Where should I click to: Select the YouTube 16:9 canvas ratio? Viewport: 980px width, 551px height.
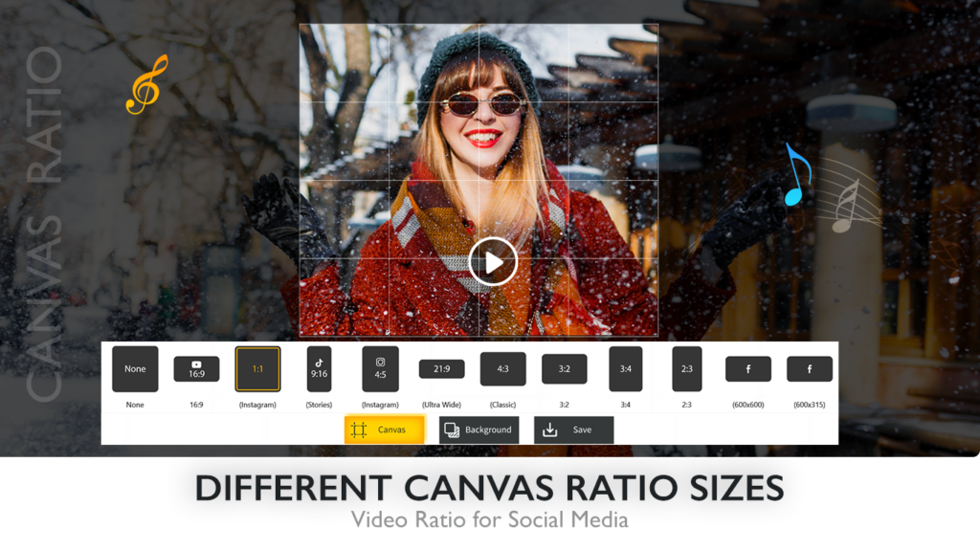click(x=196, y=369)
